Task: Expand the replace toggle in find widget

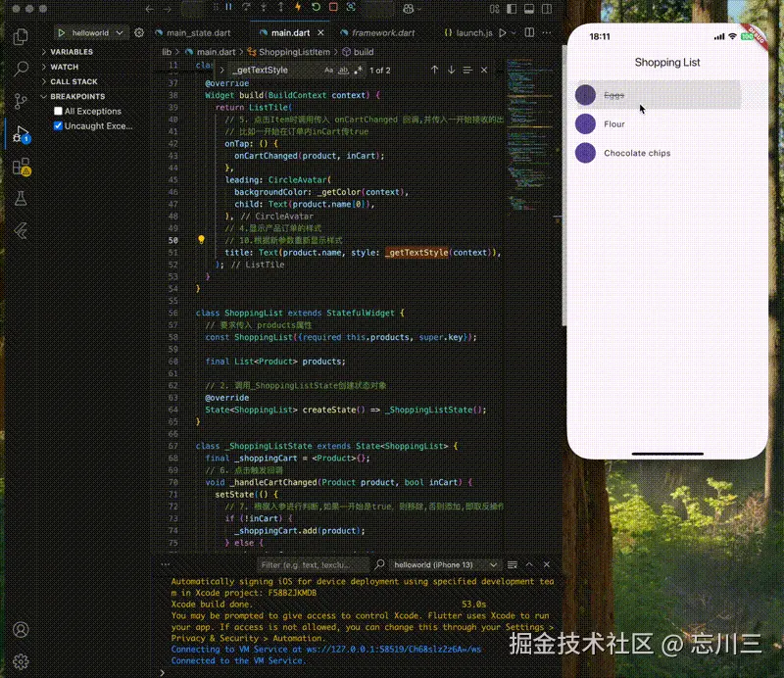Action: [x=222, y=71]
